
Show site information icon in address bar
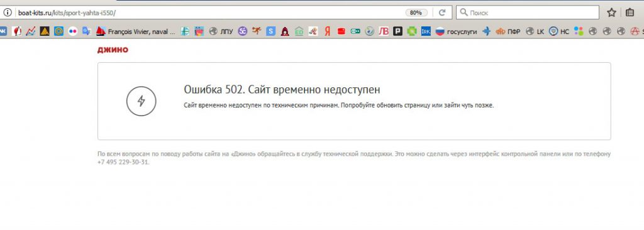coord(8,13)
